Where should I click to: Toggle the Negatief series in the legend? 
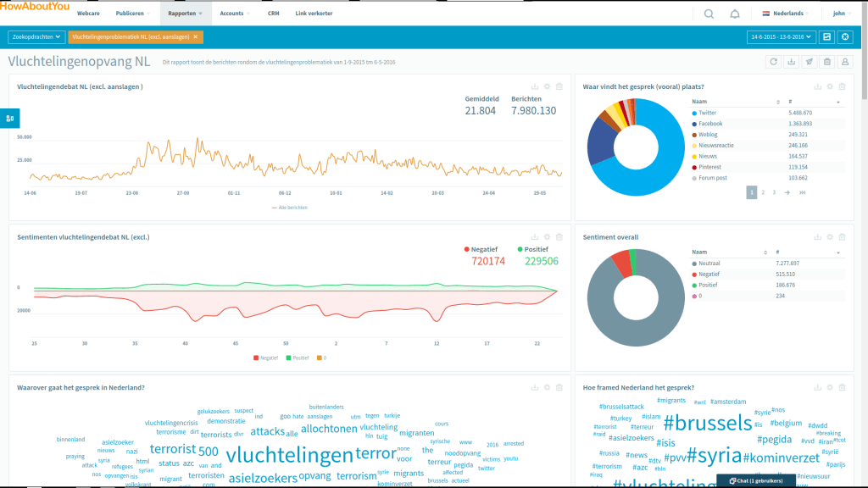pyautogui.click(x=266, y=357)
